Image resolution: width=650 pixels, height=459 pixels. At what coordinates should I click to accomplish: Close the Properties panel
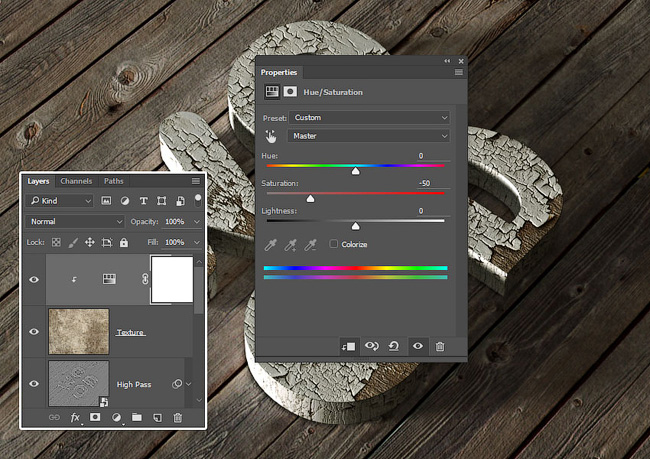pyautogui.click(x=461, y=61)
